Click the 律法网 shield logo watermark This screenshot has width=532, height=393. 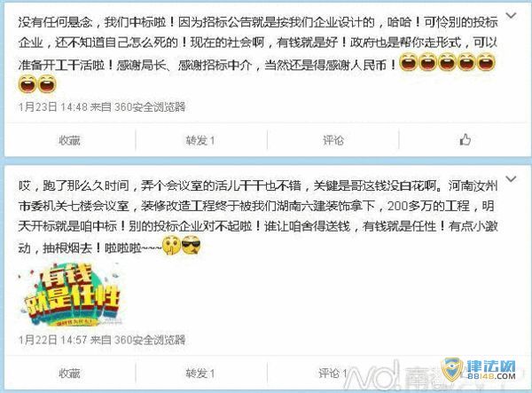coord(452,370)
